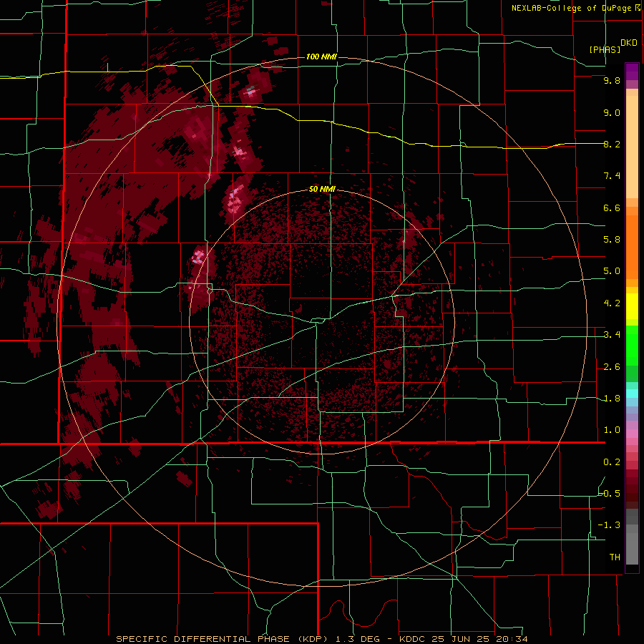The image size is (644, 644).
Task: Click the 7.4 value on the color scale
Action: (x=612, y=176)
